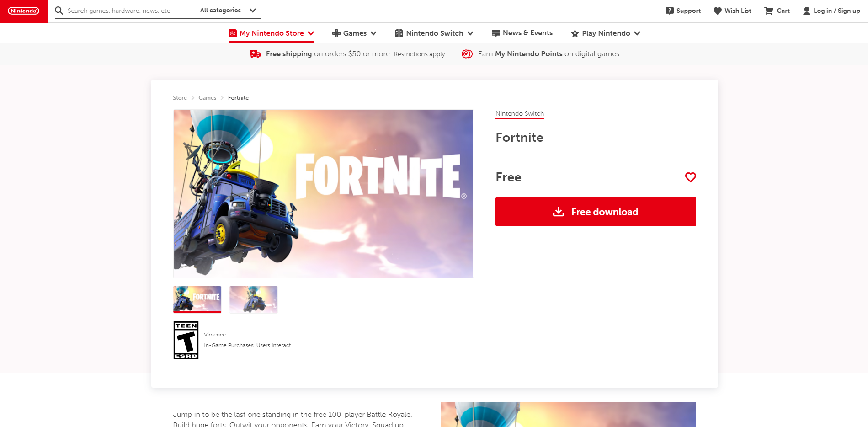Click the Wish List heart icon in header
Screen dimensions: 868x427
(x=718, y=11)
